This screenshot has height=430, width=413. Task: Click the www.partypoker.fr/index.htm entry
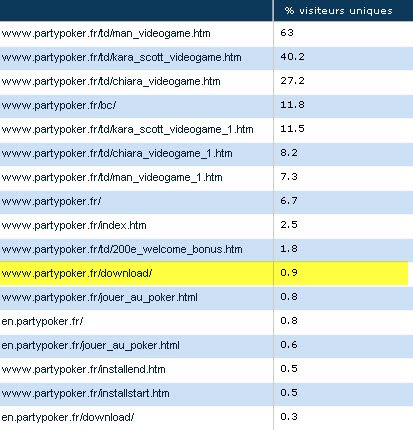click(x=74, y=225)
